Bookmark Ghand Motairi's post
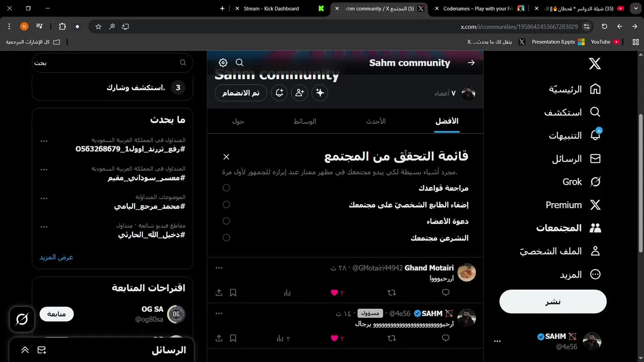The width and height of the screenshot is (644, 362). 233,293
